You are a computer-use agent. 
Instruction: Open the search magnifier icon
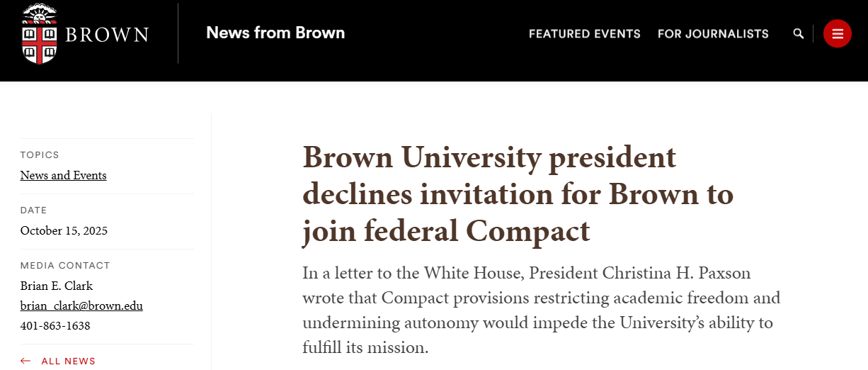[799, 33]
